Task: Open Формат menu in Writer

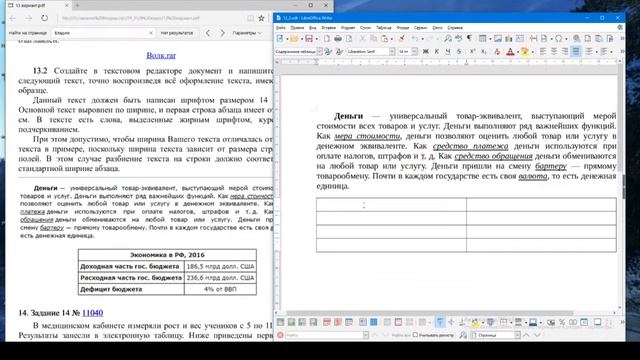Action: pyautogui.click(x=348, y=28)
